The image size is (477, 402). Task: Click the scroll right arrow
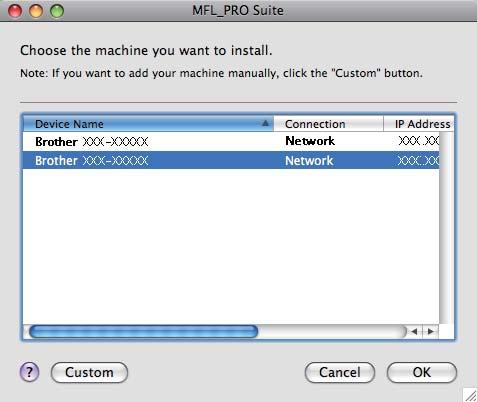coord(431,332)
